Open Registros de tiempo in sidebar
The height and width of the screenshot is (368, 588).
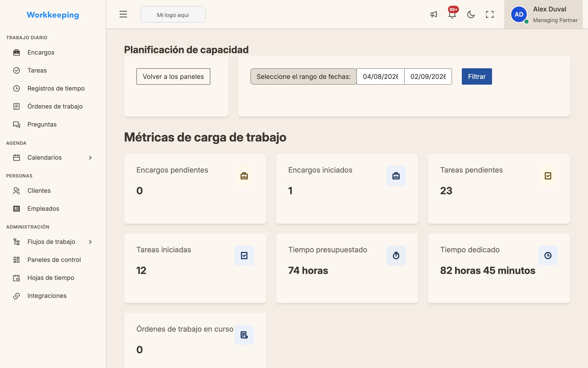point(53,88)
